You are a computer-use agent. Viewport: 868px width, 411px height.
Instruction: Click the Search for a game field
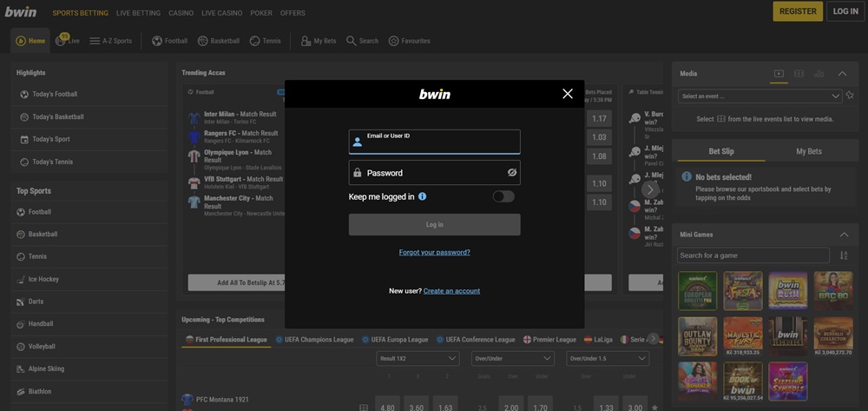coord(753,255)
